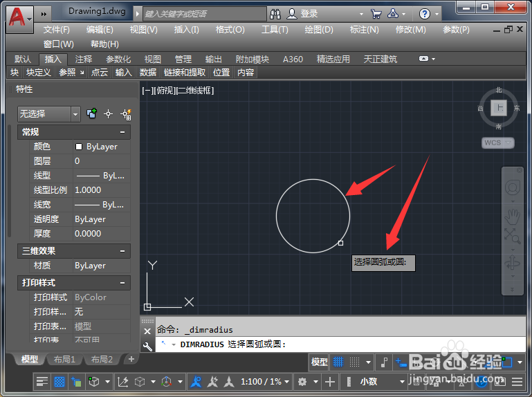
Task: Click the workspace switching gear icon
Action: click(x=302, y=382)
